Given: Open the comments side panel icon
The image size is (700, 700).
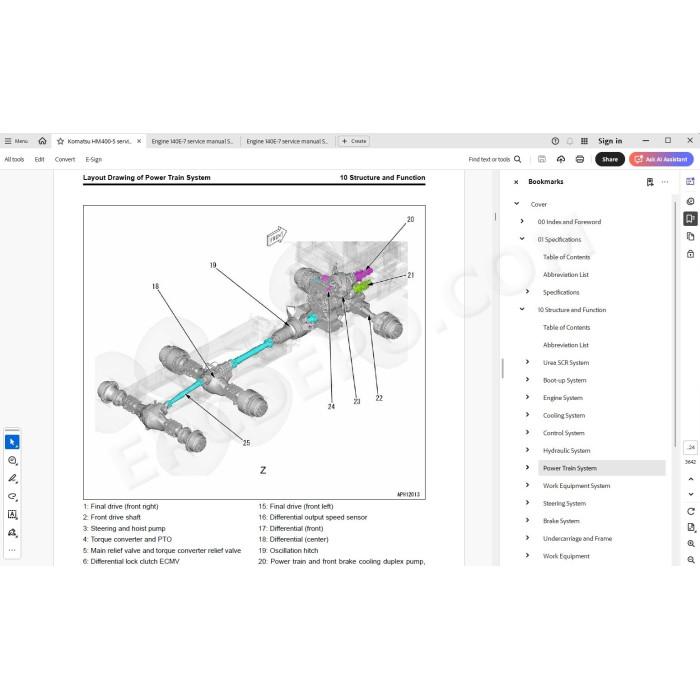Looking at the screenshot, I should click(690, 201).
